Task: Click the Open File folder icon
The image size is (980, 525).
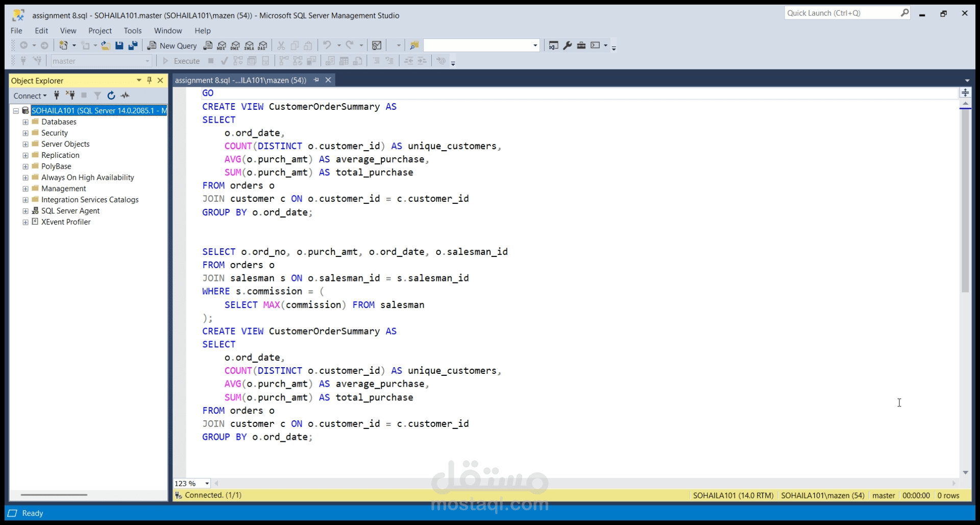Action: pyautogui.click(x=106, y=45)
